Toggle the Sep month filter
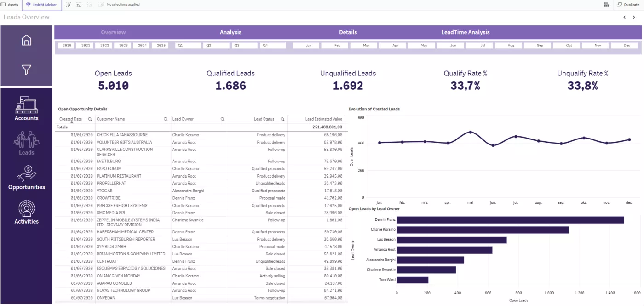The height and width of the screenshot is (306, 644). point(537,46)
